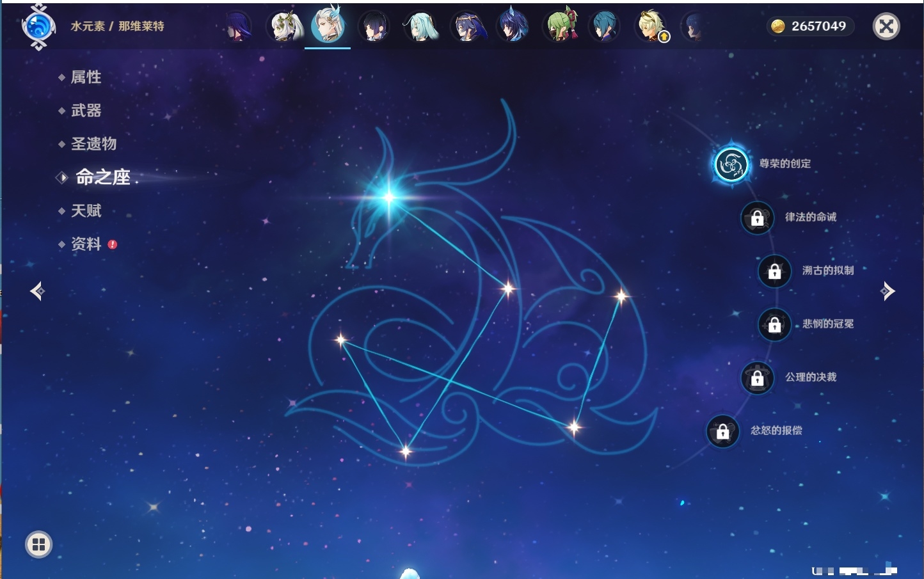This screenshot has width=924, height=579.
Task: Click the 水元素 / 那维莱特 title text
Action: click(x=117, y=26)
